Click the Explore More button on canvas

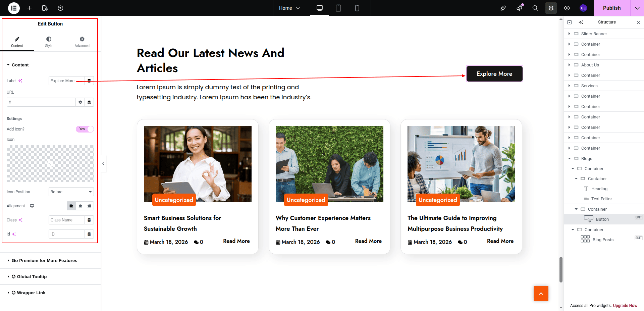point(494,74)
